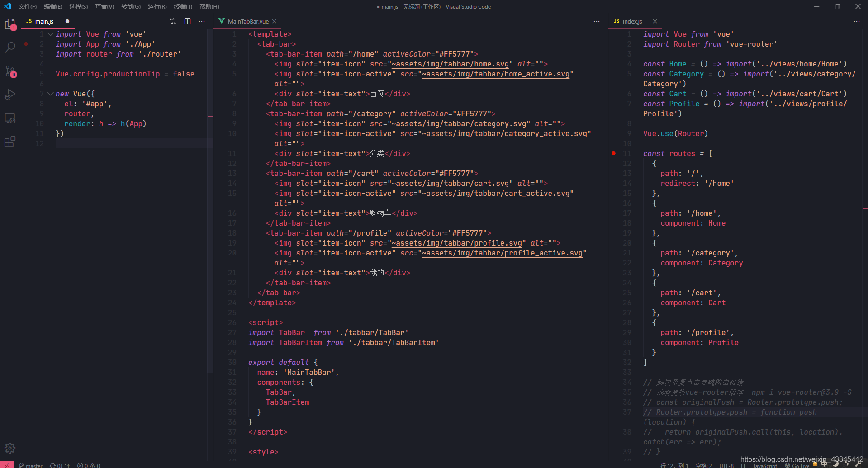
Task: Click the moon icon in IME toolbar
Action: coord(835,463)
